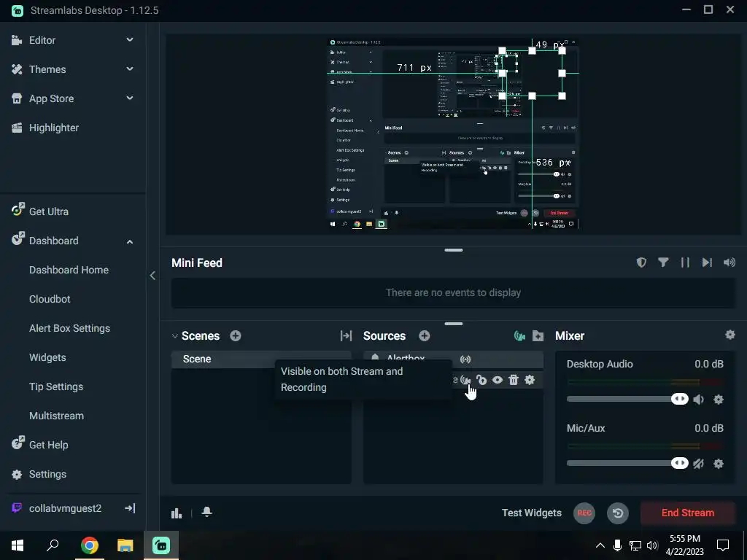Expand the Editor chevron arrow
Screen dimensions: 747x560
pos(130,40)
